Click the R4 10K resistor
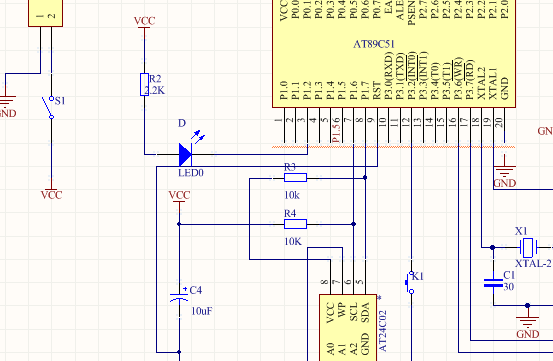Viewport: 553px width, 361px height. [296, 224]
